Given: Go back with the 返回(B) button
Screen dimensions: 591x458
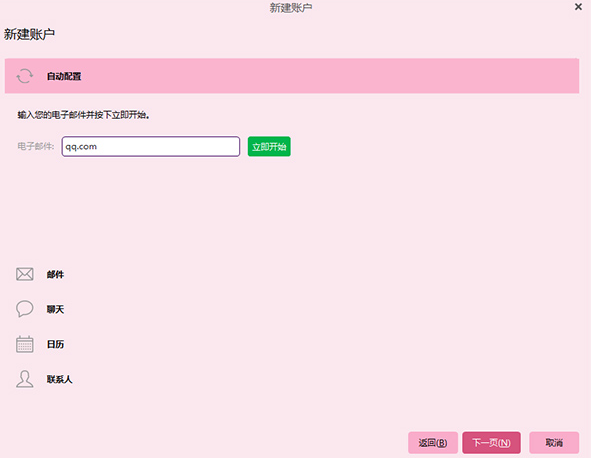Looking at the screenshot, I should (x=433, y=443).
